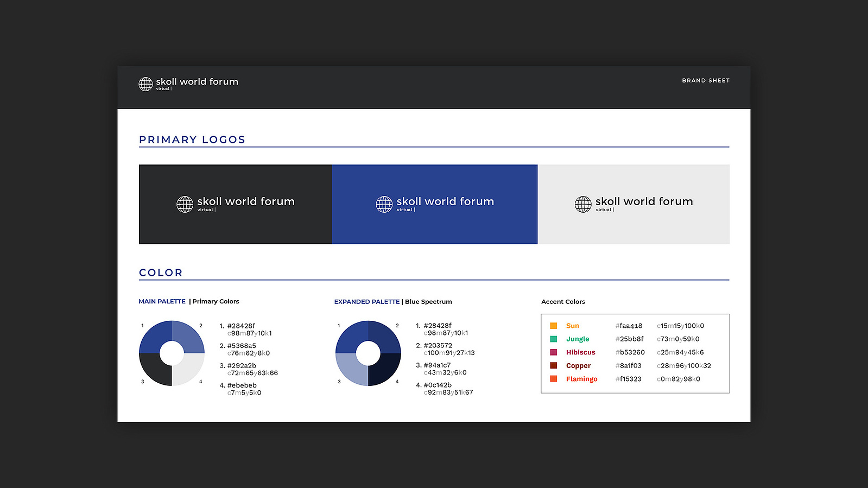Click hex value #0c142b
This screenshot has width=868, height=488.
438,385
